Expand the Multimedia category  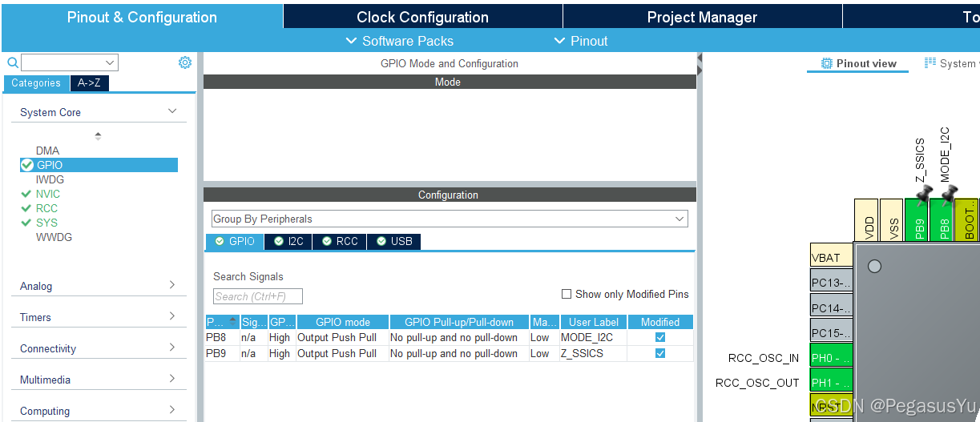tap(171, 379)
